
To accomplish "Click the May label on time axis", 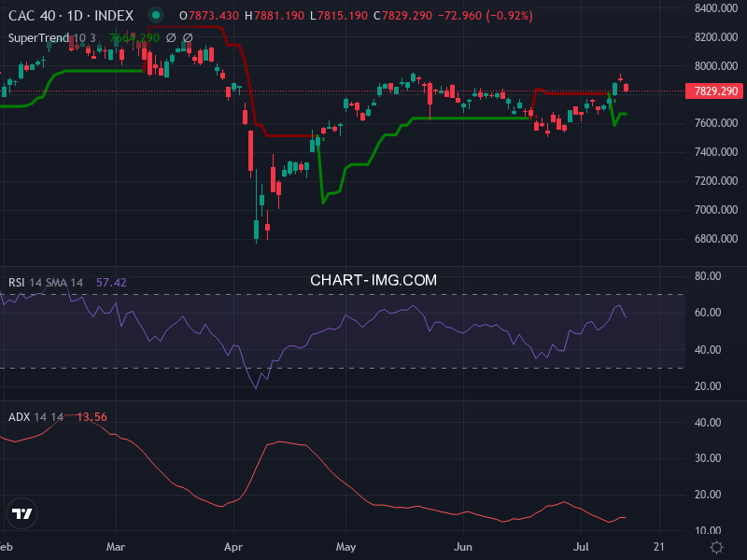I will [345, 547].
